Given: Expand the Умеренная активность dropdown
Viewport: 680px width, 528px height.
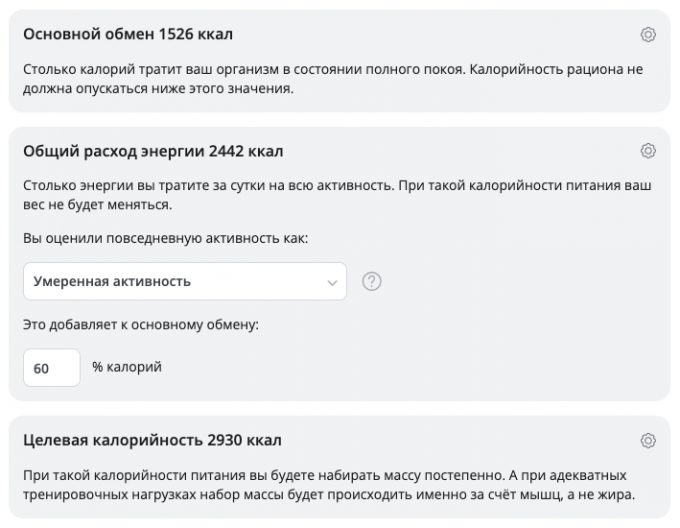Looking at the screenshot, I should click(184, 282).
